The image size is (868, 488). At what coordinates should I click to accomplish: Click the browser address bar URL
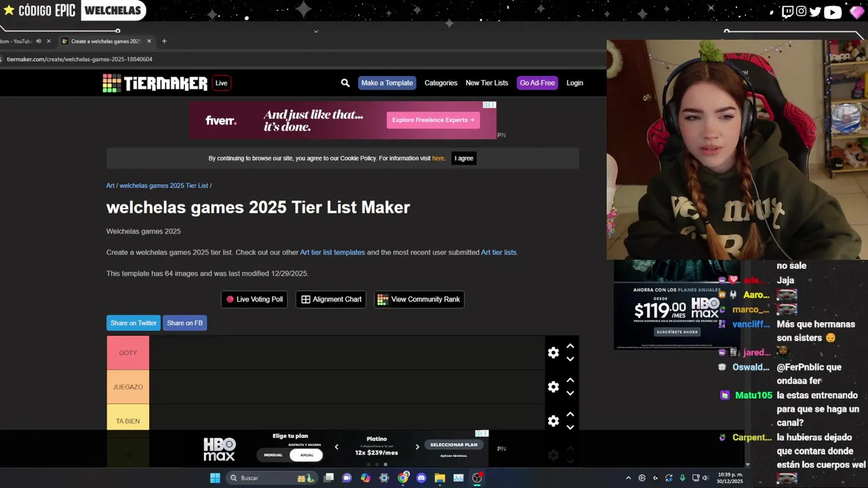point(79,59)
